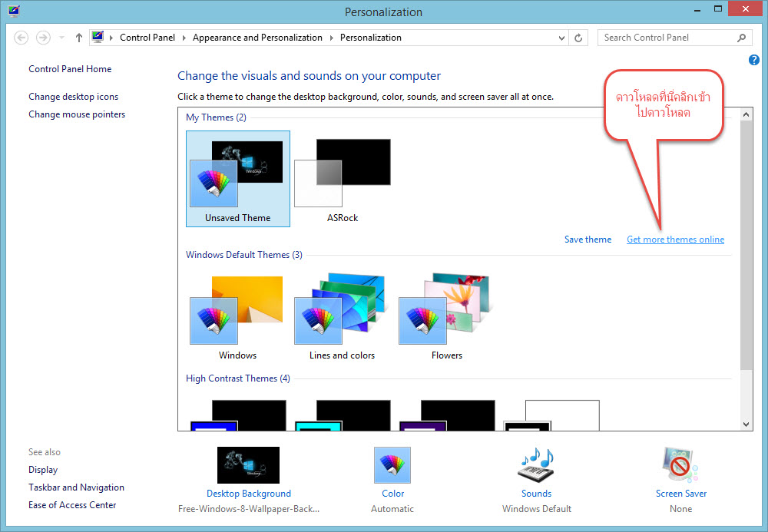The width and height of the screenshot is (768, 532).
Task: Click the Sounds text link
Action: [536, 494]
